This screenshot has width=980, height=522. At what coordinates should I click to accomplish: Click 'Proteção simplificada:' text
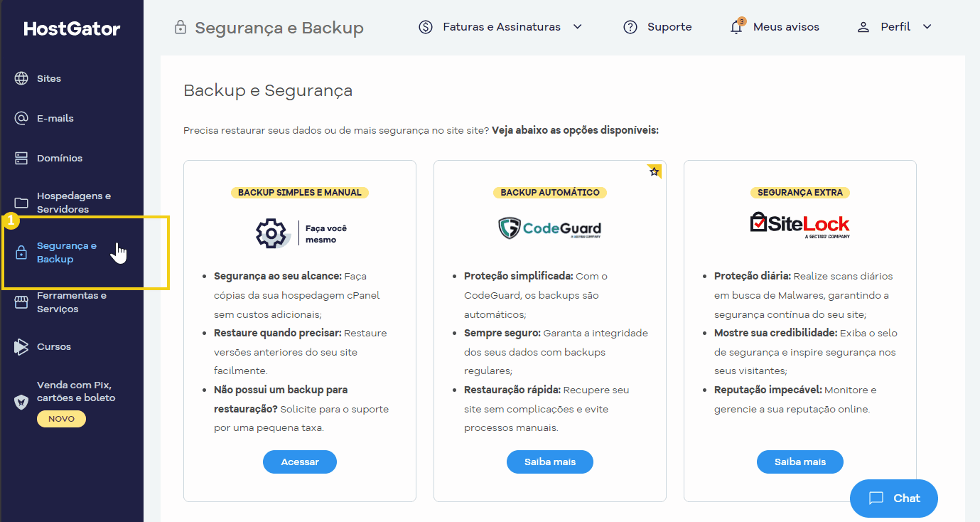coord(519,276)
